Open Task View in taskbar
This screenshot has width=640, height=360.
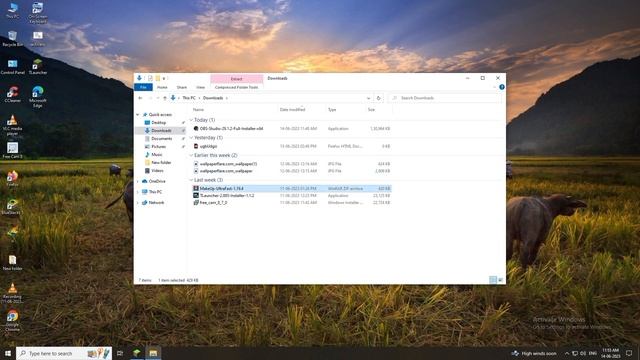click(120, 353)
